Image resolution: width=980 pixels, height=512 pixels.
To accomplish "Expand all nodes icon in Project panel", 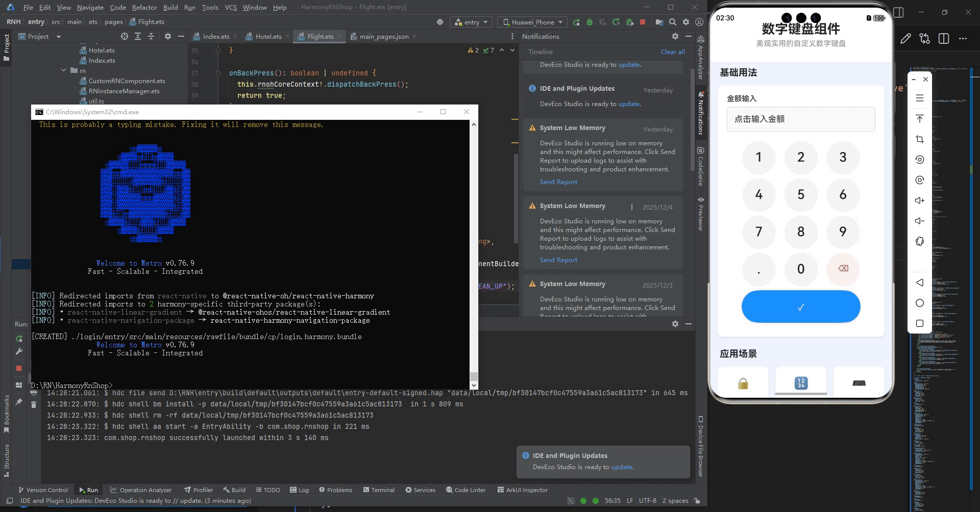I will pyautogui.click(x=138, y=36).
